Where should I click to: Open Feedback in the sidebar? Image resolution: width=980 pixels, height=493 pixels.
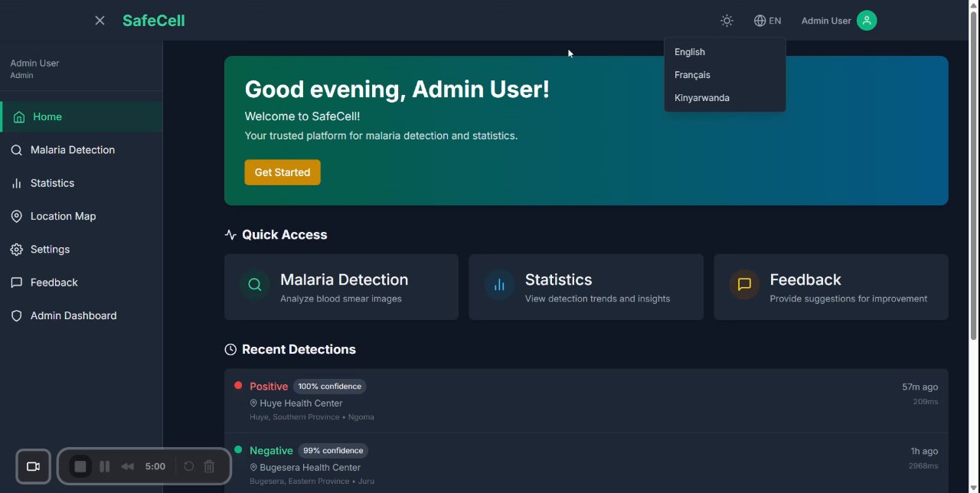click(81, 282)
